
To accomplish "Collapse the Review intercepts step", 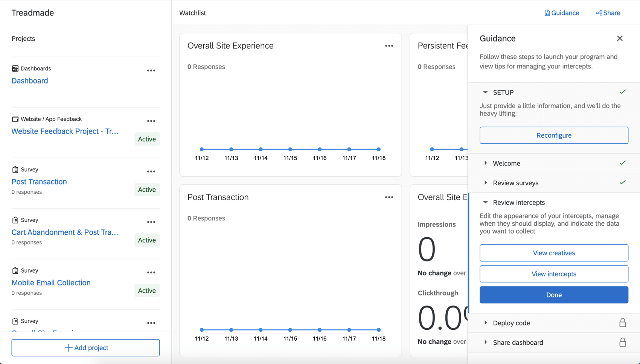I will click(x=485, y=202).
